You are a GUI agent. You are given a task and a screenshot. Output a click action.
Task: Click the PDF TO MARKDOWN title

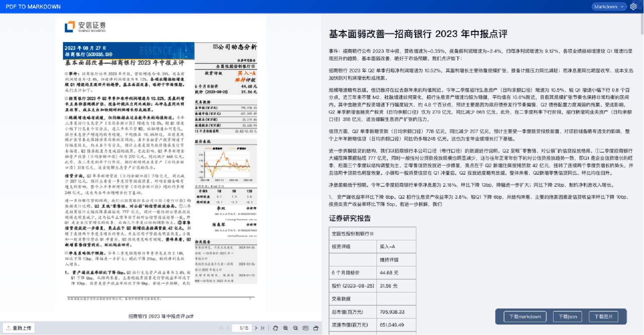(x=33, y=6)
